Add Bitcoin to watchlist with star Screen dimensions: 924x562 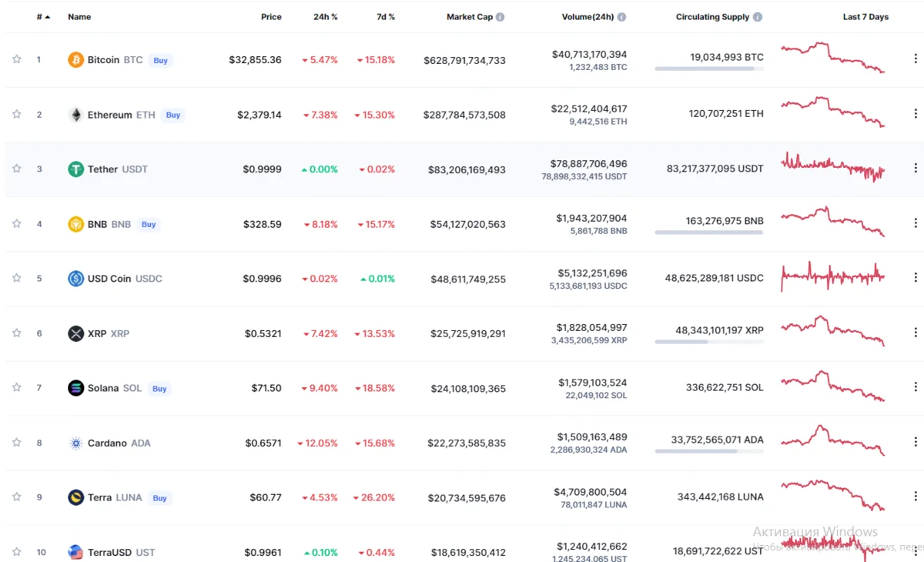click(16, 59)
